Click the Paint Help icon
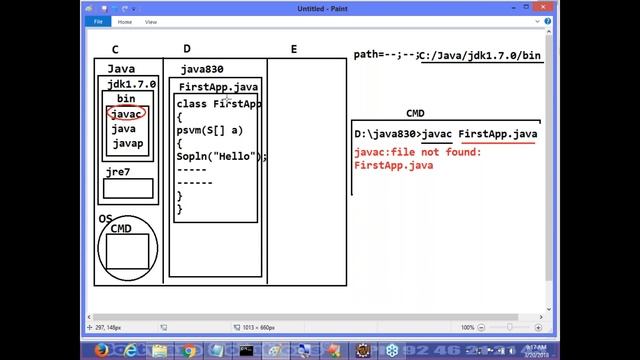The image size is (640, 360). (547, 21)
